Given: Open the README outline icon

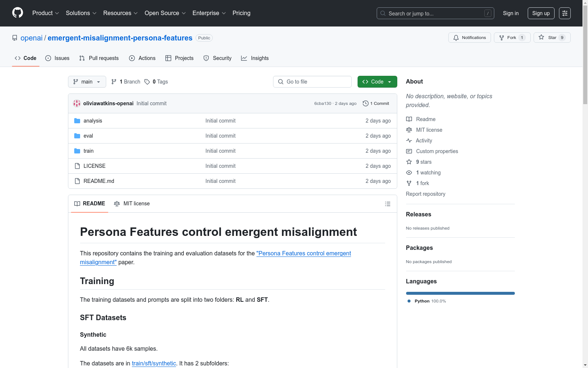Looking at the screenshot, I should pos(388,204).
